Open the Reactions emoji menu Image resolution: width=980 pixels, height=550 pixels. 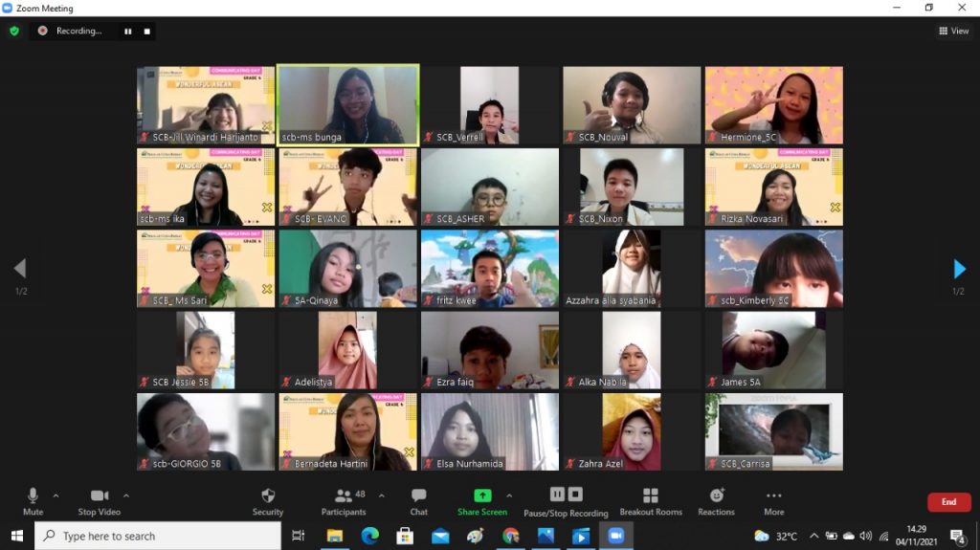716,500
